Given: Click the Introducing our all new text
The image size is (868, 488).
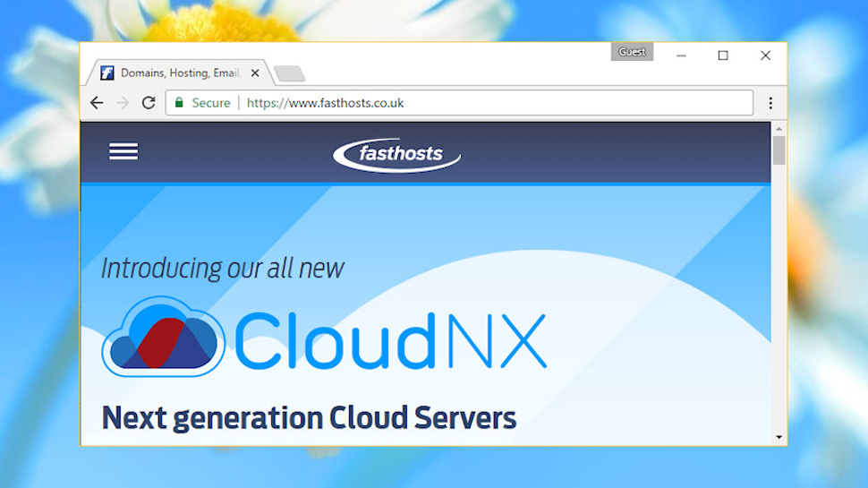Looking at the screenshot, I should point(223,269).
